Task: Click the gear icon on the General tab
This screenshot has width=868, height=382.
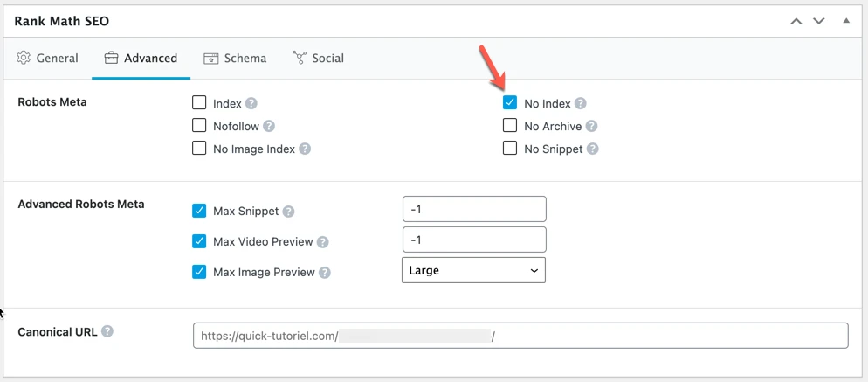Action: (24, 59)
